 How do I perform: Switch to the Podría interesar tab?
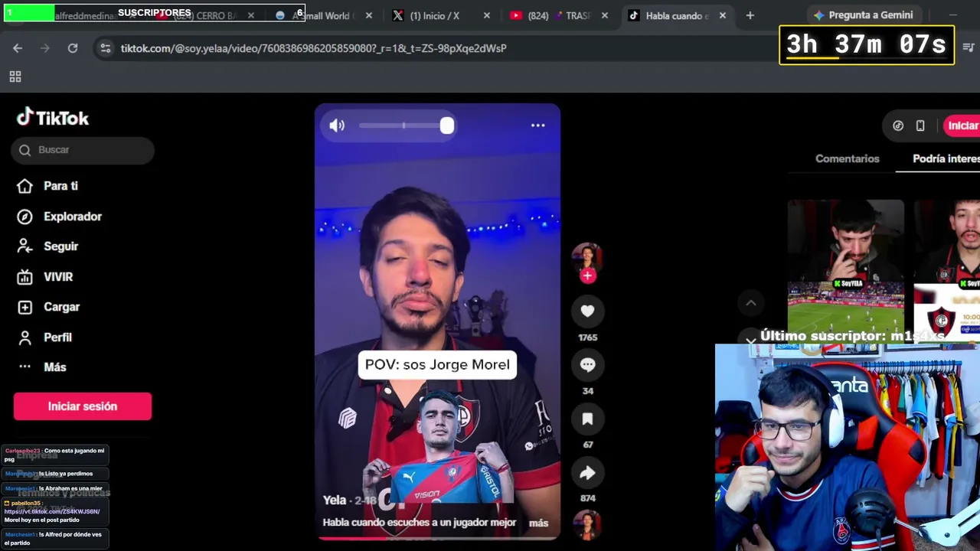pyautogui.click(x=946, y=158)
